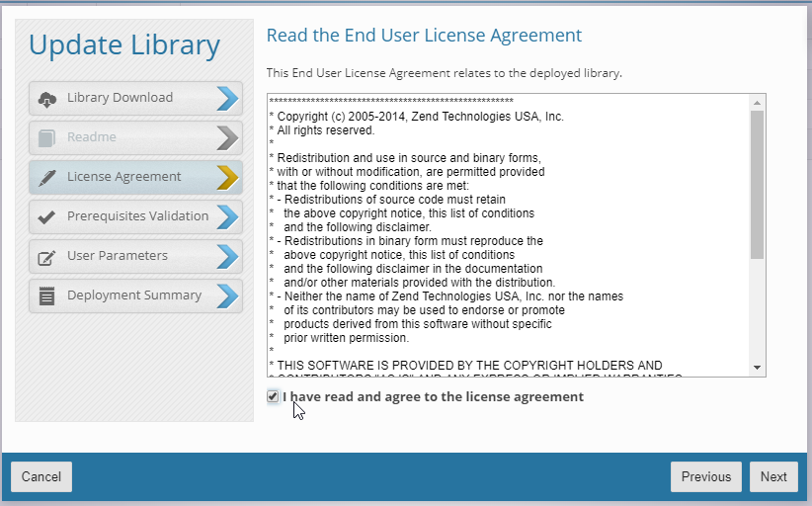The image size is (812, 506).
Task: Open the Prerequisites Validation step
Action: (x=137, y=216)
